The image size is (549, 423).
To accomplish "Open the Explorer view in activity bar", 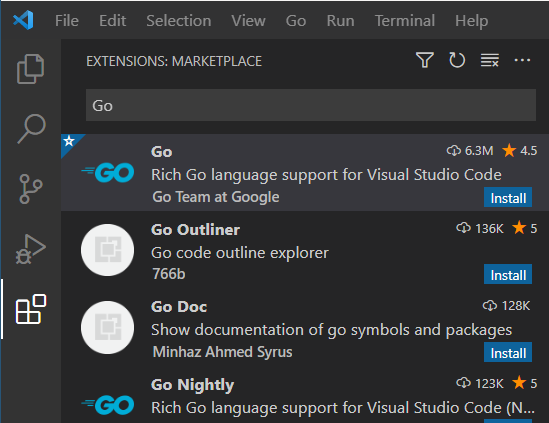I will (30, 69).
